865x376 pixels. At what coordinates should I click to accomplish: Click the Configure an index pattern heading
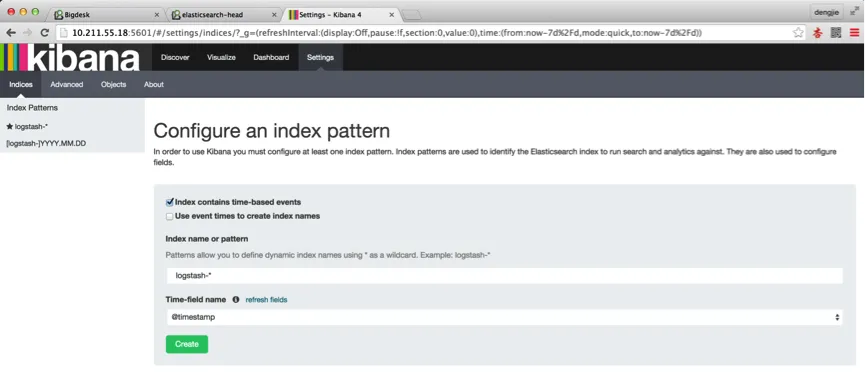271,131
